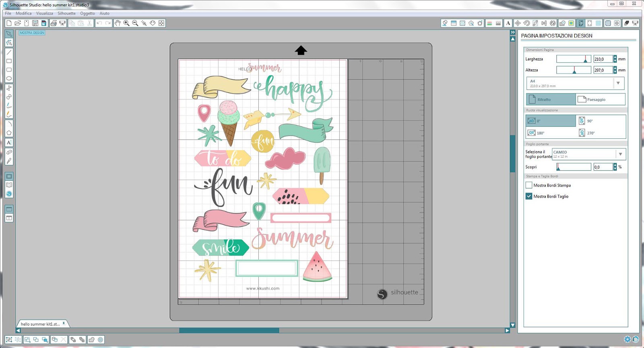
Task: Click the Zoom In magnifier
Action: tap(126, 23)
